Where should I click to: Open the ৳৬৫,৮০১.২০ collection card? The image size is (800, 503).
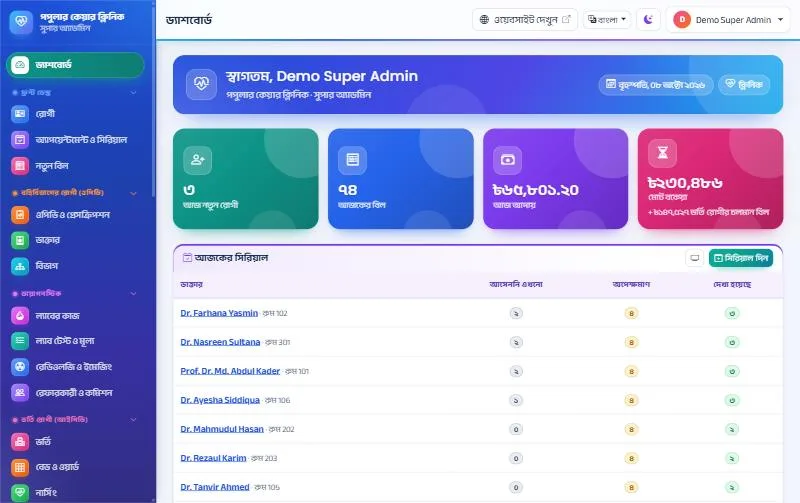pyautogui.click(x=556, y=179)
